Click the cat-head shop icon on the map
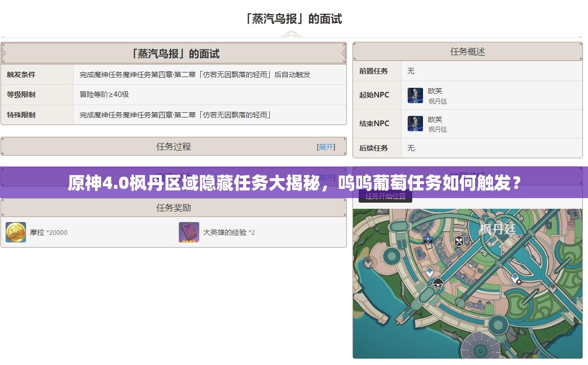 437,283
